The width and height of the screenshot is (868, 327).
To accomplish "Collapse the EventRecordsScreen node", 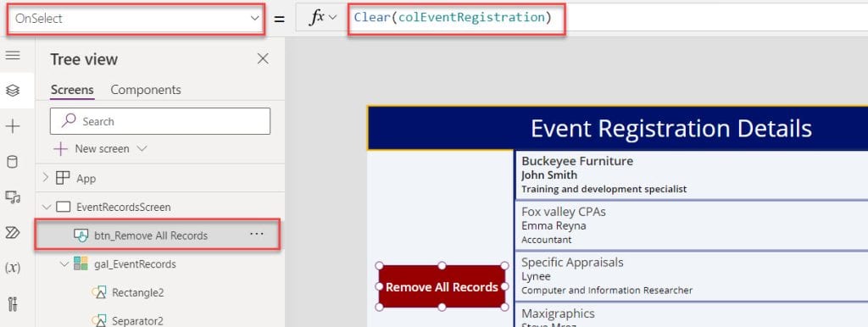I will [x=46, y=207].
